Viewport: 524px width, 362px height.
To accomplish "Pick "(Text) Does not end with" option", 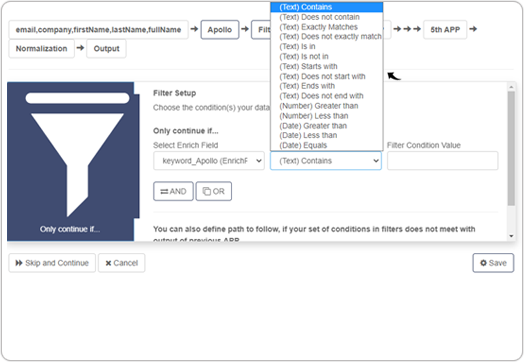I will pyautogui.click(x=326, y=96).
